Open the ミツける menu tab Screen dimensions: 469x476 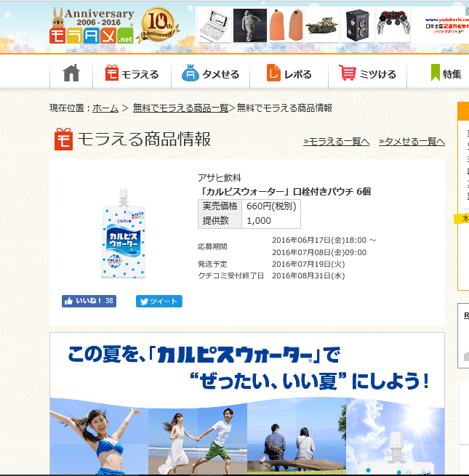367,73
